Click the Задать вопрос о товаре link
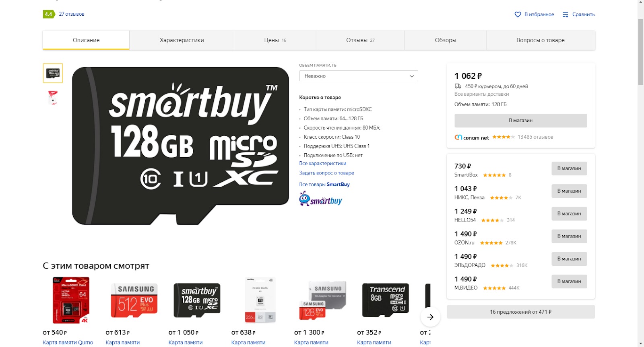 326,173
